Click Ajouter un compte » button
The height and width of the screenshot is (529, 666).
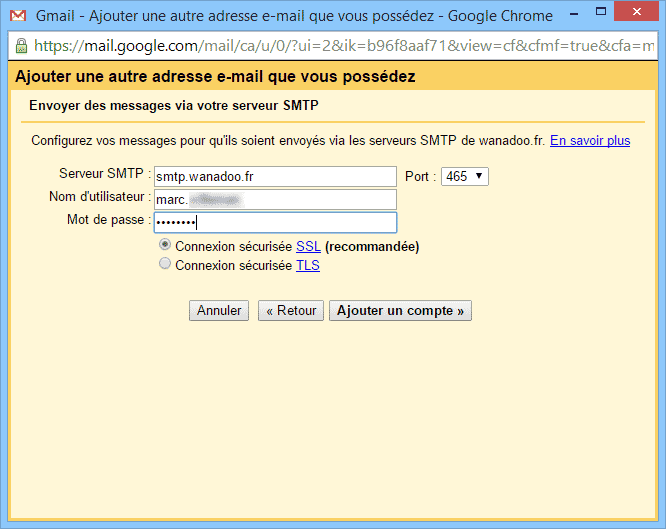[400, 311]
